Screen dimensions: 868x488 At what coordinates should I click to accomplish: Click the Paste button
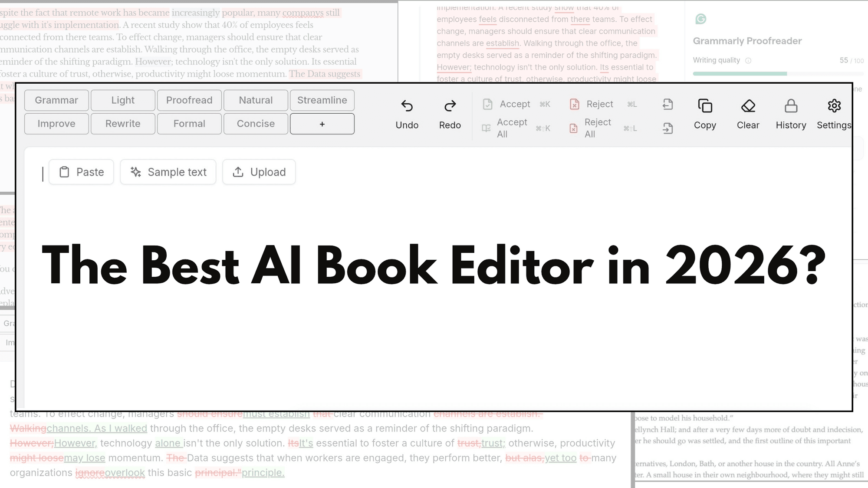(x=81, y=172)
